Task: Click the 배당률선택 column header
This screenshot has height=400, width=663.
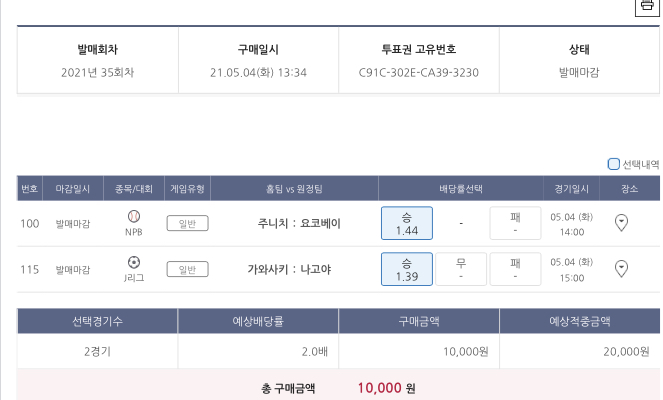Action: [460, 188]
